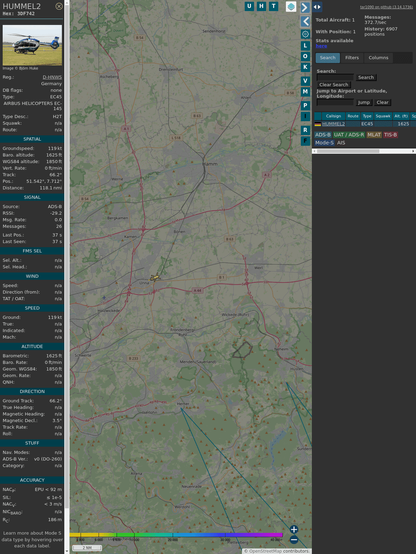Click the Clear button next to Jump
Viewport: 416px width, 554px height.
382,102
